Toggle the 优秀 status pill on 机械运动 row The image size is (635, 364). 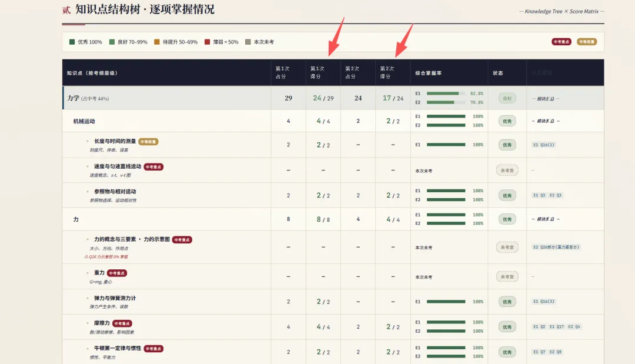507,119
